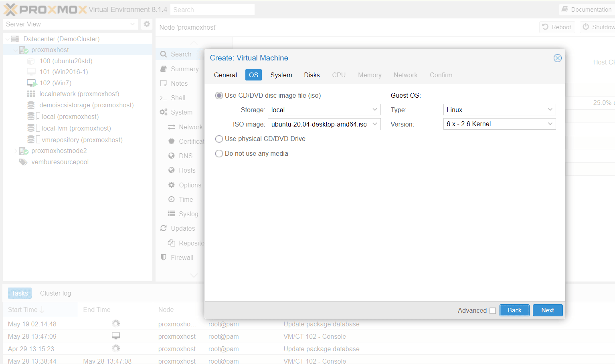Switch to the OS tab
This screenshot has width=615, height=364.
coord(253,75)
